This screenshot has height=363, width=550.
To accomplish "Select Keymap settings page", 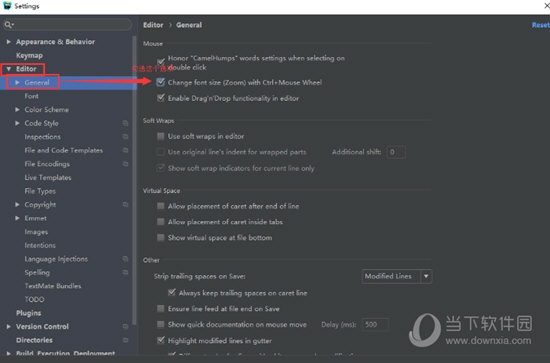I will tap(29, 55).
